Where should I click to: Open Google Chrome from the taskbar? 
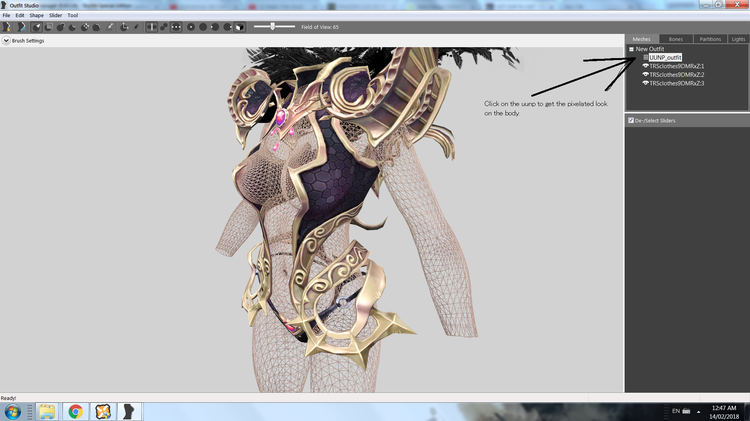point(75,411)
